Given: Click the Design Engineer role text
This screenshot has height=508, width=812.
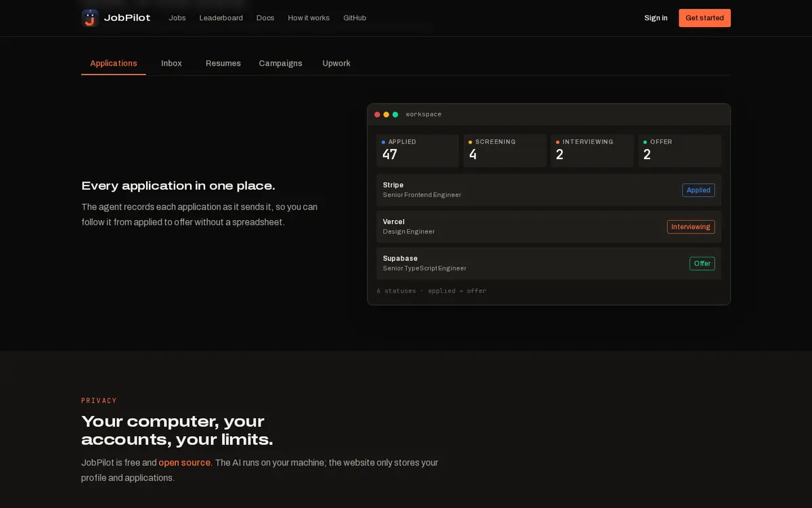Looking at the screenshot, I should (x=409, y=232).
